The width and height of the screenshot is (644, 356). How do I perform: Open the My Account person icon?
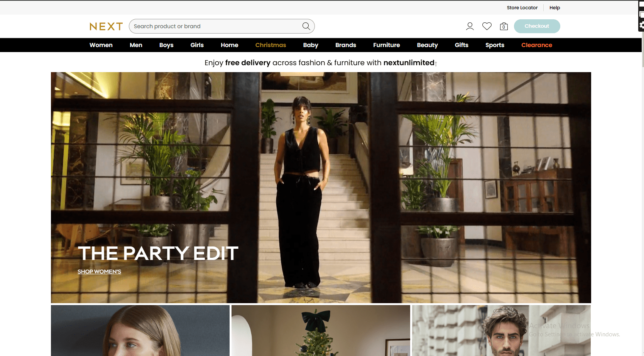click(x=470, y=26)
